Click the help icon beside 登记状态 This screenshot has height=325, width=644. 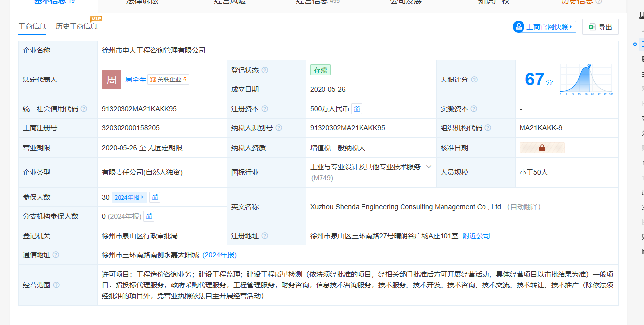265,70
